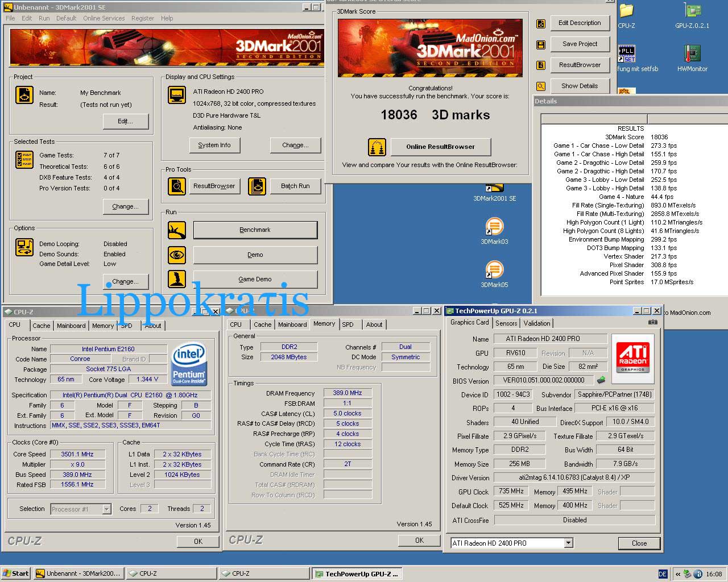Click the Close button in GPU-Z
Screen dimensions: 728x582
[639, 543]
